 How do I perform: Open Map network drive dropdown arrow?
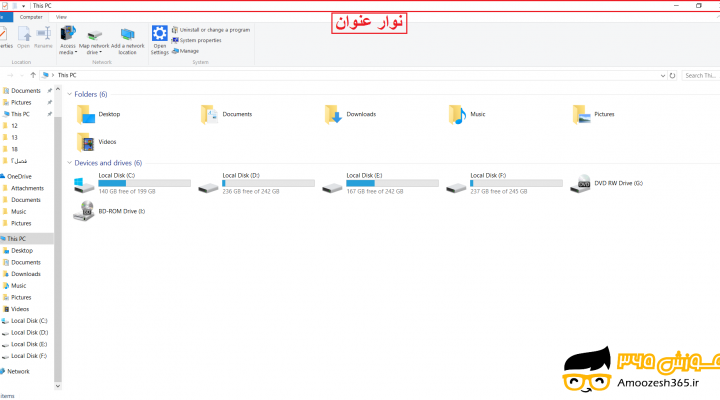click(101, 53)
